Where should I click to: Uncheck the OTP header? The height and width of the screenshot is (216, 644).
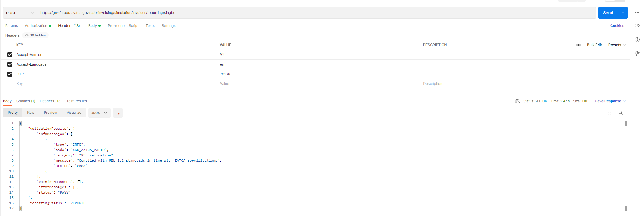pos(10,74)
